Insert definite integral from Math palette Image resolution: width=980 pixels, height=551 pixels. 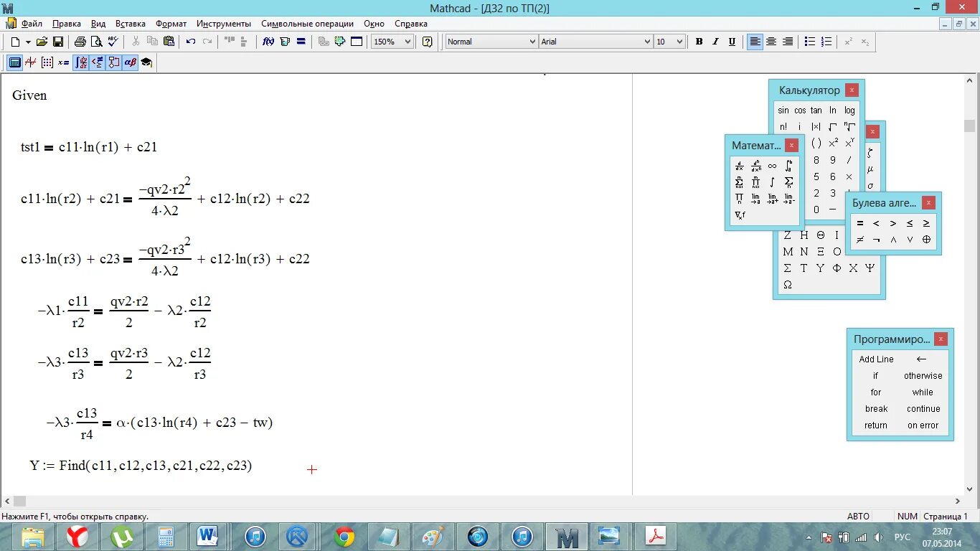788,166
